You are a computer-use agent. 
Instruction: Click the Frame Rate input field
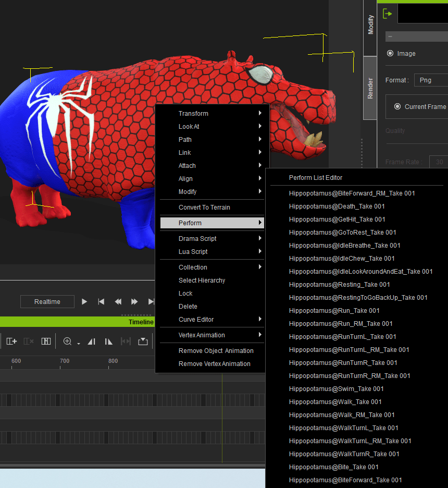point(439,162)
